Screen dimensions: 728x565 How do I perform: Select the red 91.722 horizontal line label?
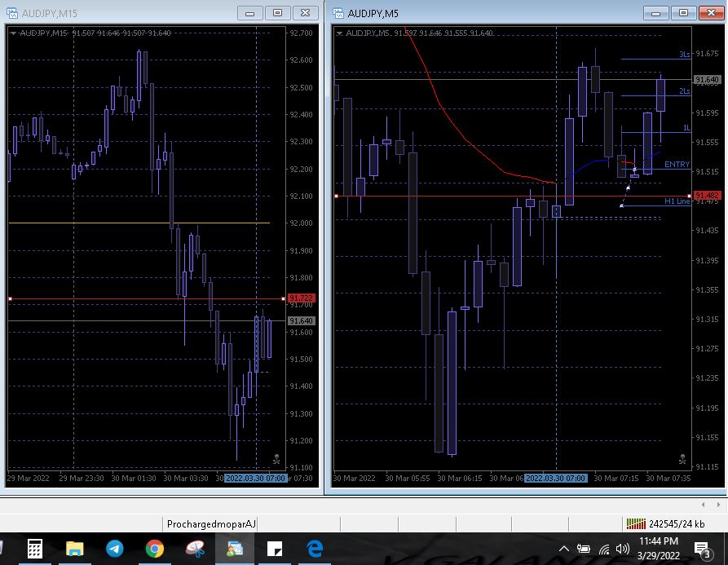pos(302,298)
